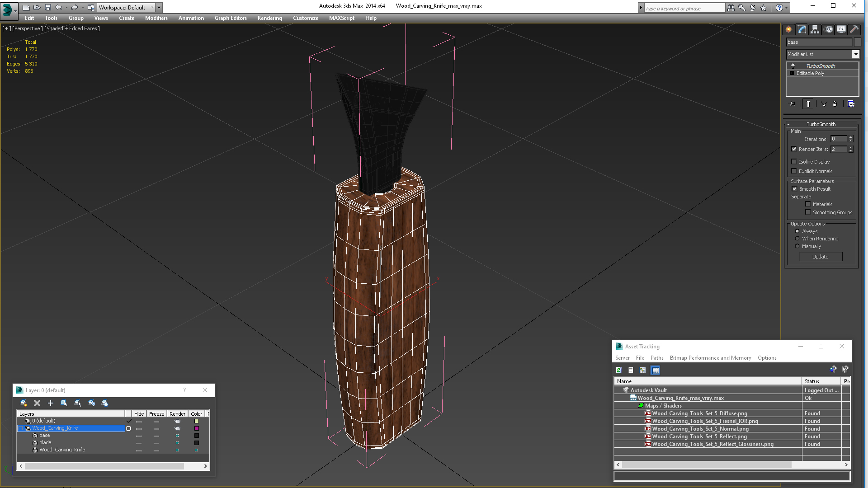Click Hide/Unhide All Layers icon
868x488 pixels.
(91, 403)
